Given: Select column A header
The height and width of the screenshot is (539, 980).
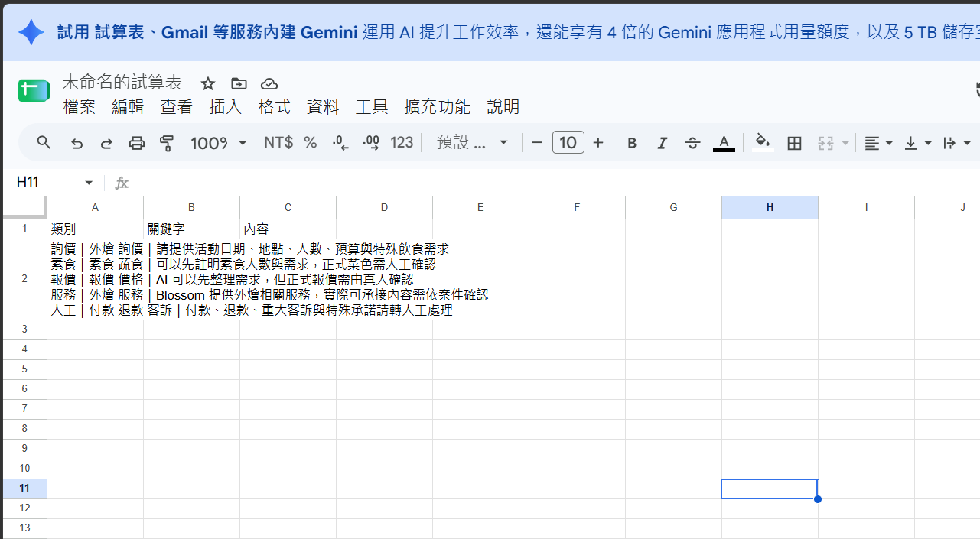Looking at the screenshot, I should coord(95,207).
